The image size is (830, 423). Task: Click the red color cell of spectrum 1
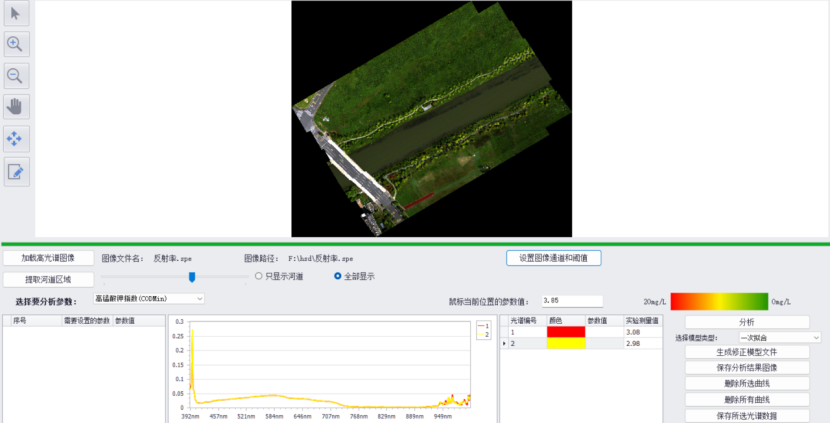(x=565, y=332)
